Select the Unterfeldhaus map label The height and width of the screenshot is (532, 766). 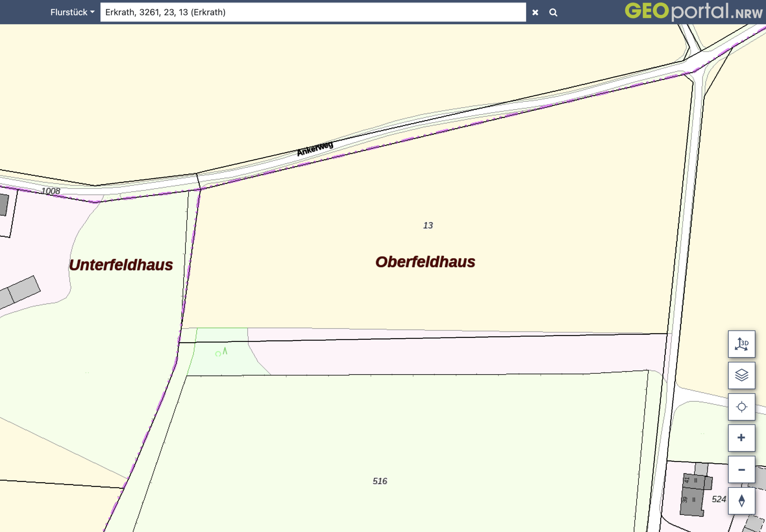pos(121,265)
